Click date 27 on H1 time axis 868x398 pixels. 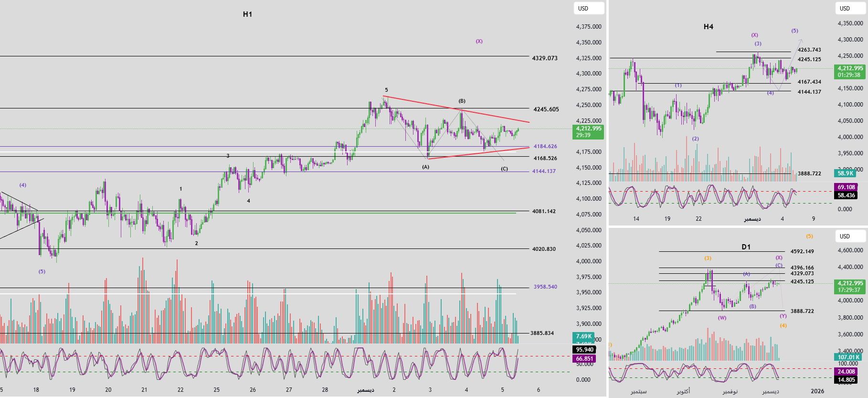pyautogui.click(x=289, y=390)
